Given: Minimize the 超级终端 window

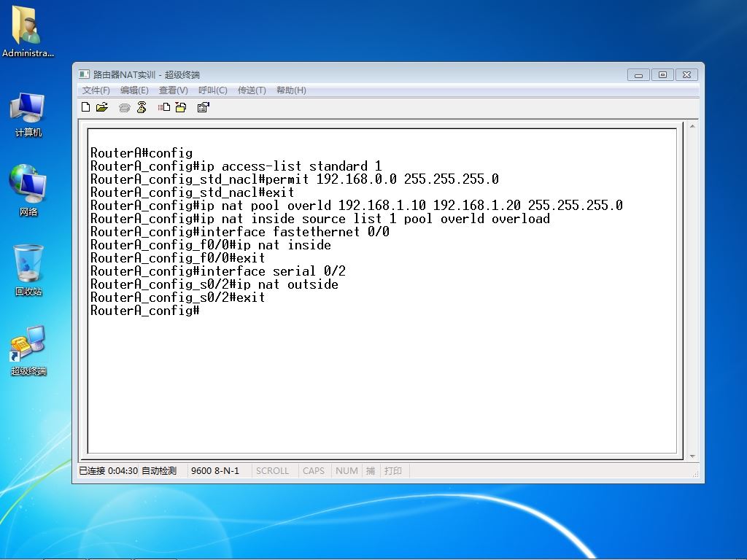Looking at the screenshot, I should tap(639, 75).
